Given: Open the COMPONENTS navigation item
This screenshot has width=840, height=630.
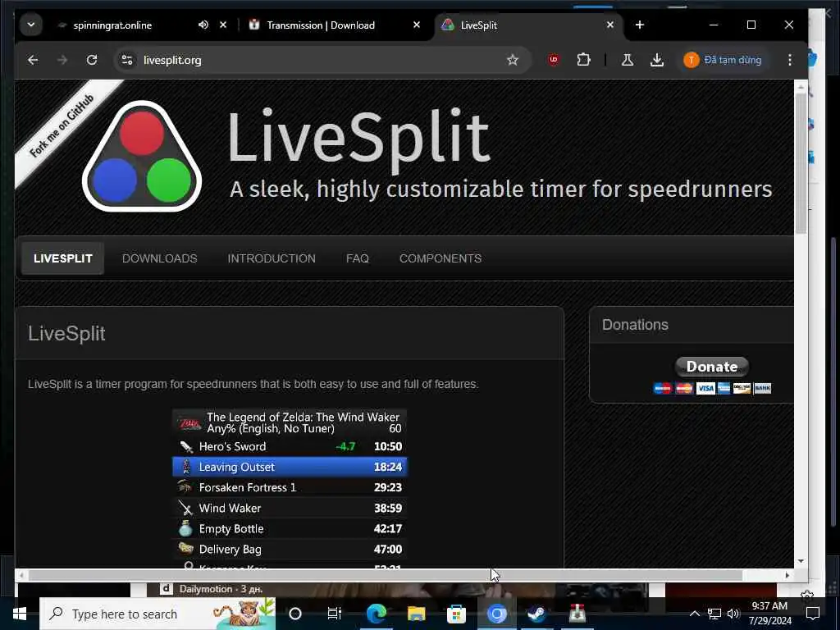Looking at the screenshot, I should point(441,258).
